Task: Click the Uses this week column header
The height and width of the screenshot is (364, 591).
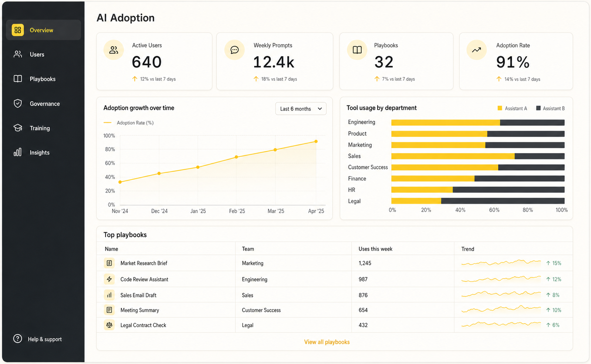Action: click(x=375, y=249)
